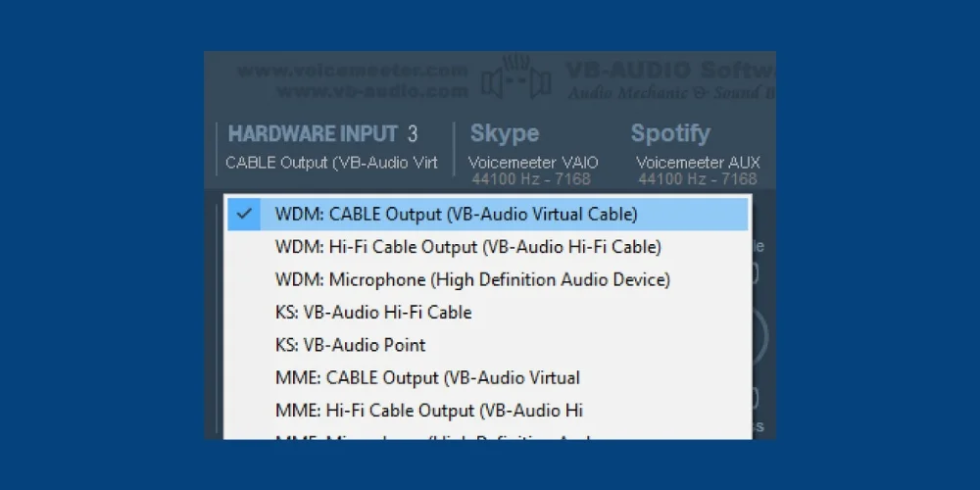Viewport: 980px width, 490px height.
Task: Click the Skype virtual input label
Action: (505, 133)
